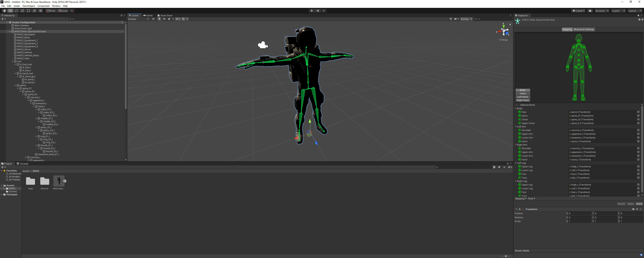Select Main Camera in Hierarchy
Viewport: 644px width, 258px height.
pyautogui.click(x=22, y=25)
